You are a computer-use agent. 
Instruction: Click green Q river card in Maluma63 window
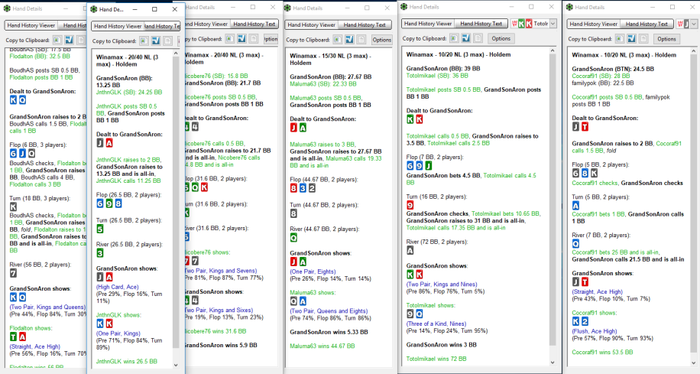pos(294,238)
